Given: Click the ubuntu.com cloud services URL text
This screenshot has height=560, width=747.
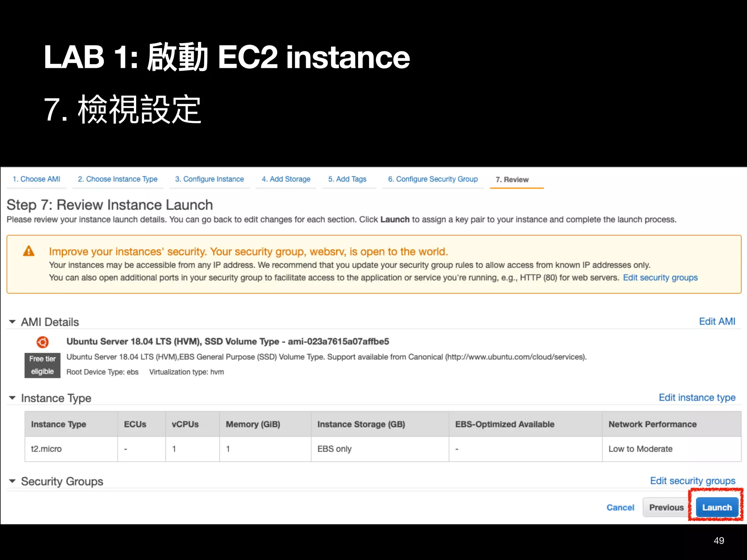Looking at the screenshot, I should [x=515, y=357].
